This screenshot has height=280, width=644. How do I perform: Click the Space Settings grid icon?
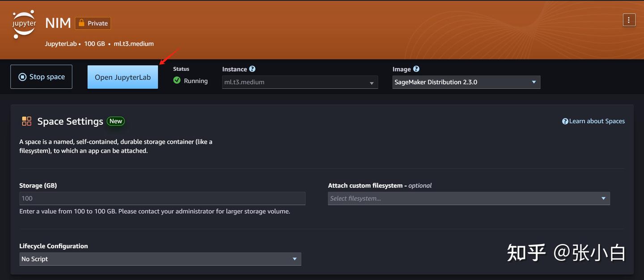[27, 121]
